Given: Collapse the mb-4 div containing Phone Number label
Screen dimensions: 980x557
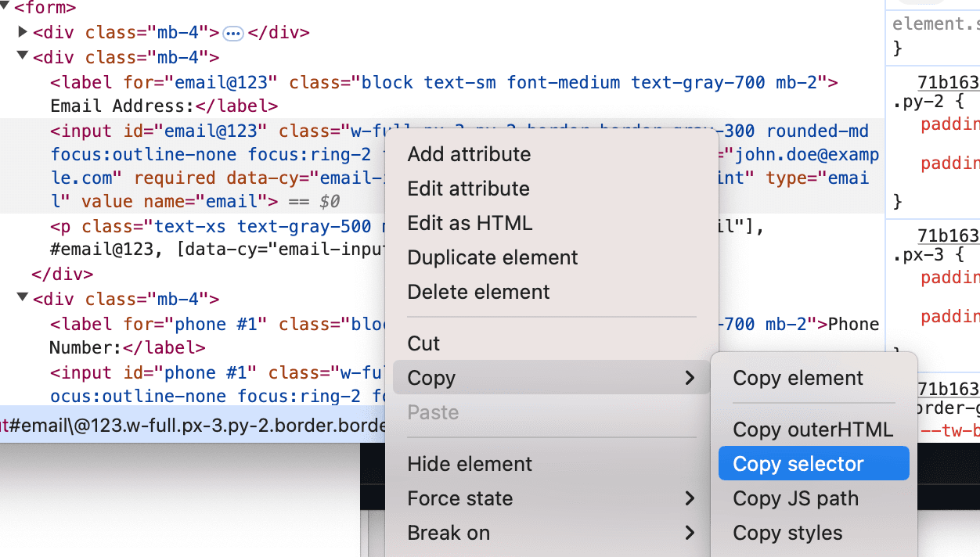Looking at the screenshot, I should point(23,298).
